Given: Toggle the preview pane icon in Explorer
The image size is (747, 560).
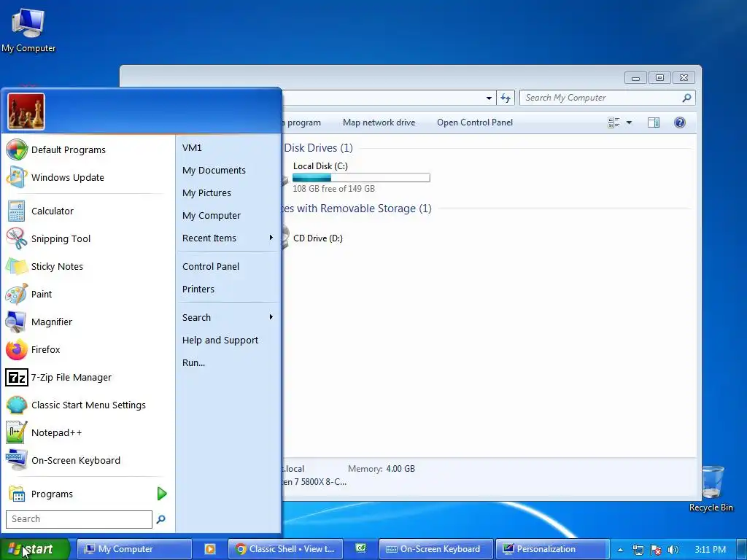Looking at the screenshot, I should (x=654, y=122).
